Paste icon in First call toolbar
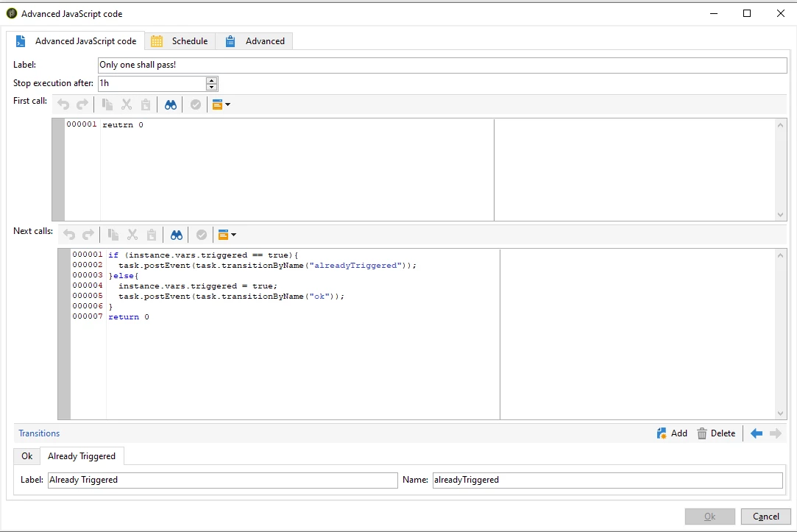This screenshot has height=532, width=797. 146,104
